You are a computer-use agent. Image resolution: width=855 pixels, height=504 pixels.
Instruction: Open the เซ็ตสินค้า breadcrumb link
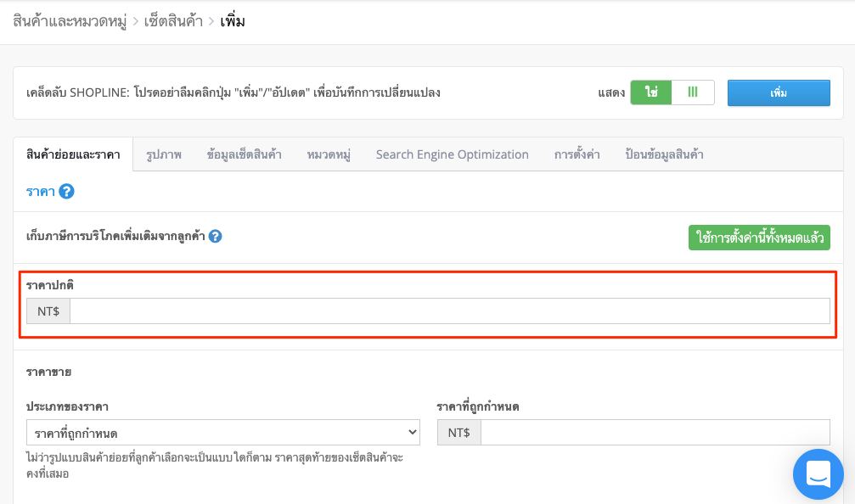173,22
